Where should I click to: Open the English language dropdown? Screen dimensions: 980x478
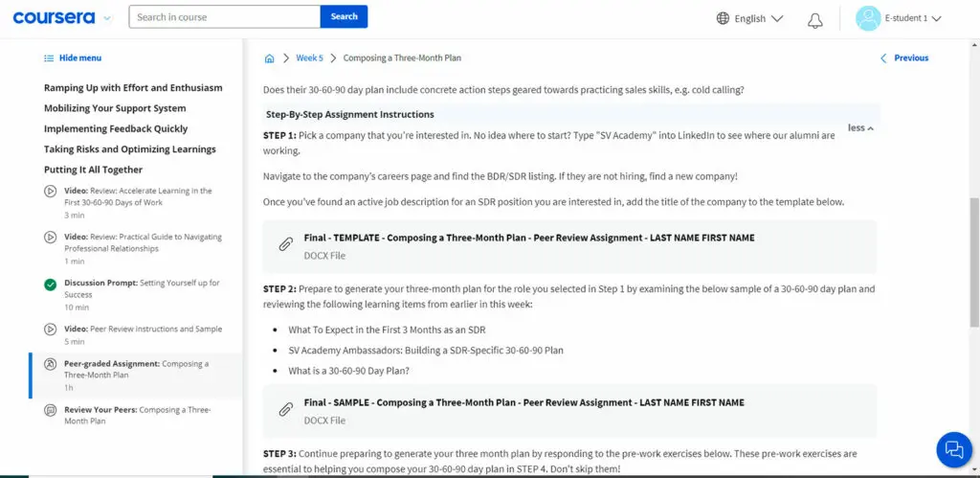tap(758, 19)
